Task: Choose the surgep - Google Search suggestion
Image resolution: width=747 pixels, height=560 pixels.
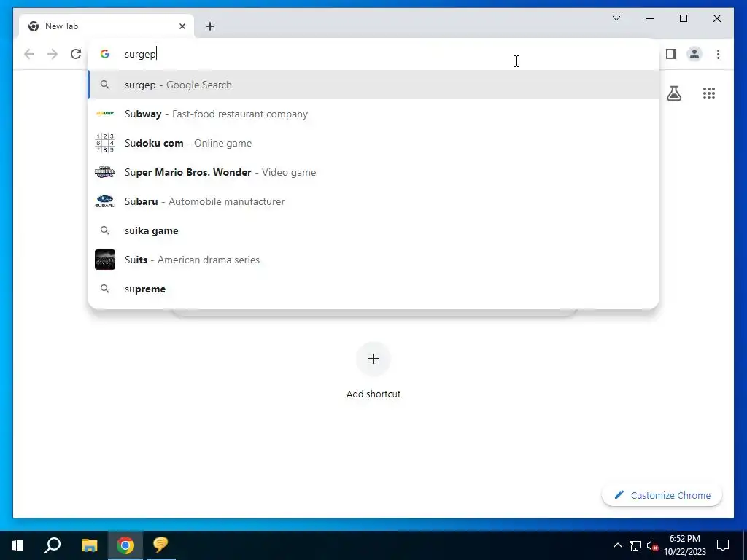Action: click(373, 85)
